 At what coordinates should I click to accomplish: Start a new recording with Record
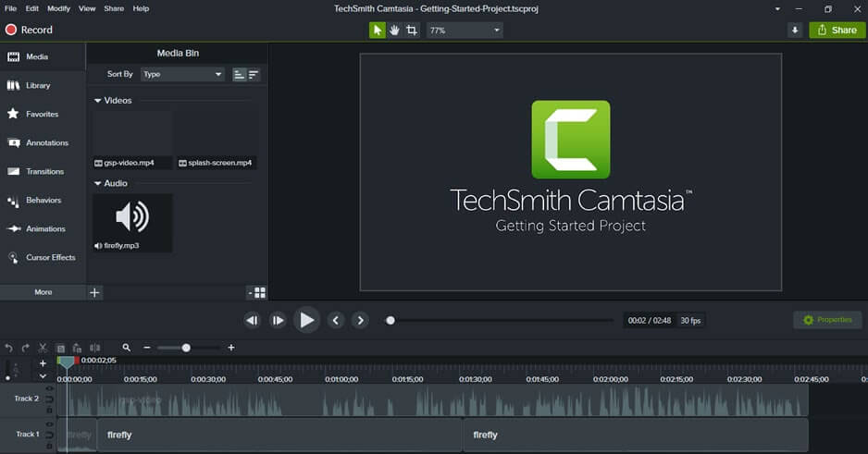tap(29, 30)
